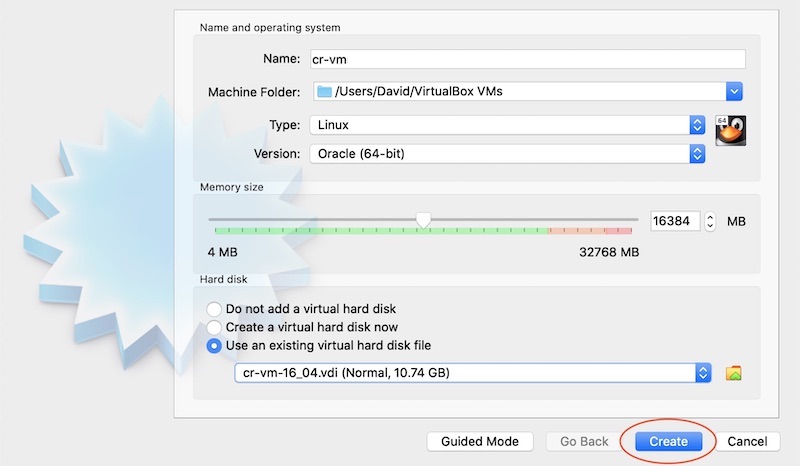The image size is (800, 466).
Task: Open the Version dropdown showing Oracle (64-bit)
Action: 697,154
